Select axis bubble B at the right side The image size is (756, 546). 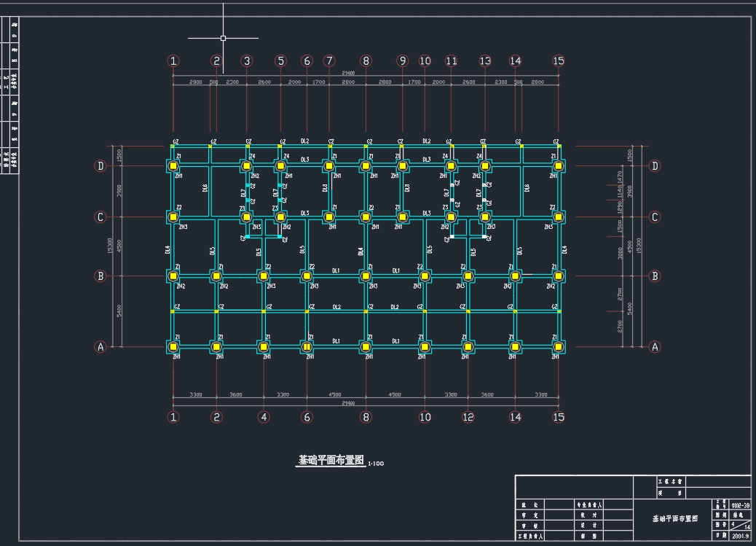pyautogui.click(x=655, y=276)
